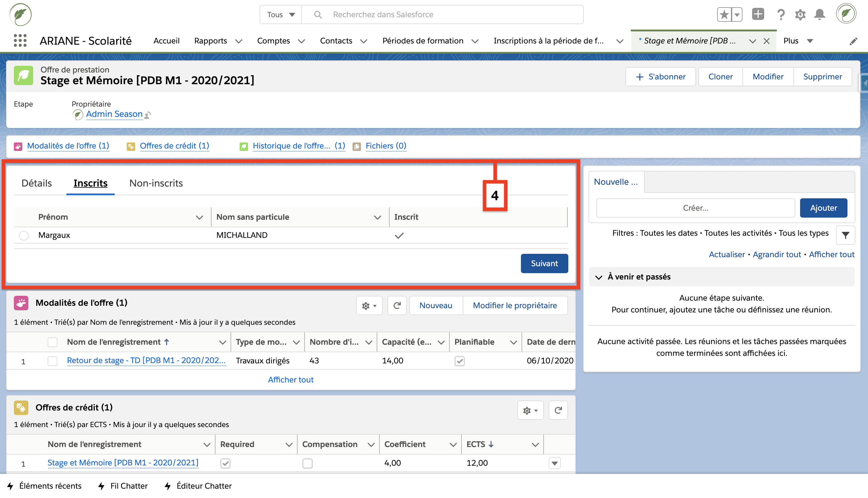Click the Suivant button

(544, 263)
